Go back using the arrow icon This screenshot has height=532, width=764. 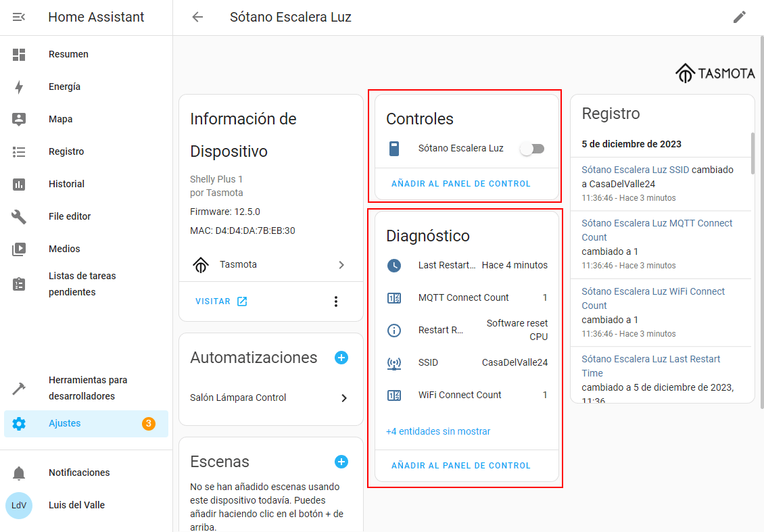[x=197, y=17]
